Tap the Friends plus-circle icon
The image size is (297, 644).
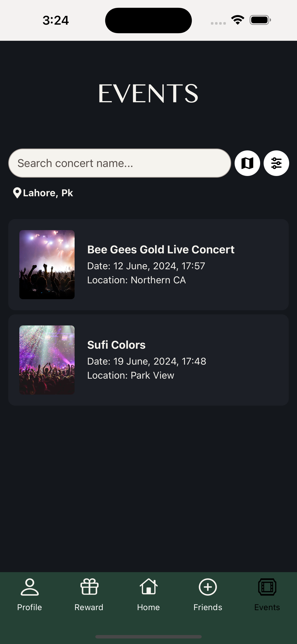tap(208, 587)
